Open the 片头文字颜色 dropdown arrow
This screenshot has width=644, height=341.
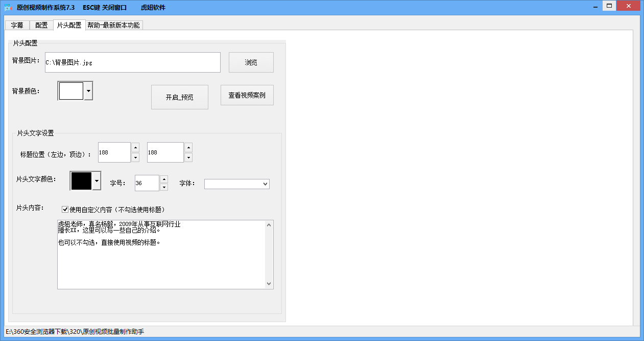[97, 181]
